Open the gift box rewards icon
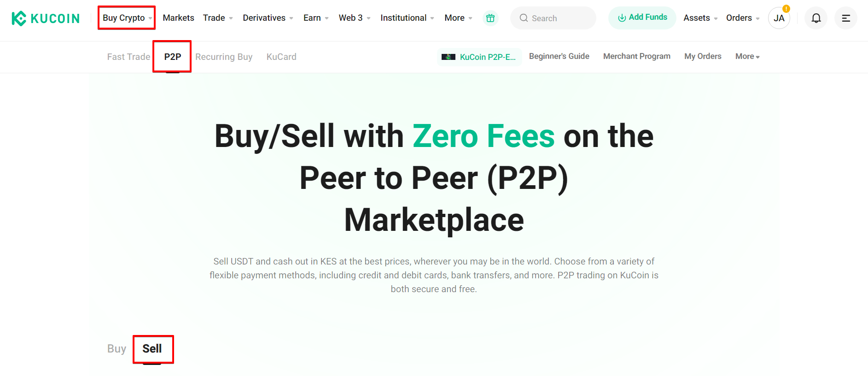868x376 pixels. coord(490,18)
